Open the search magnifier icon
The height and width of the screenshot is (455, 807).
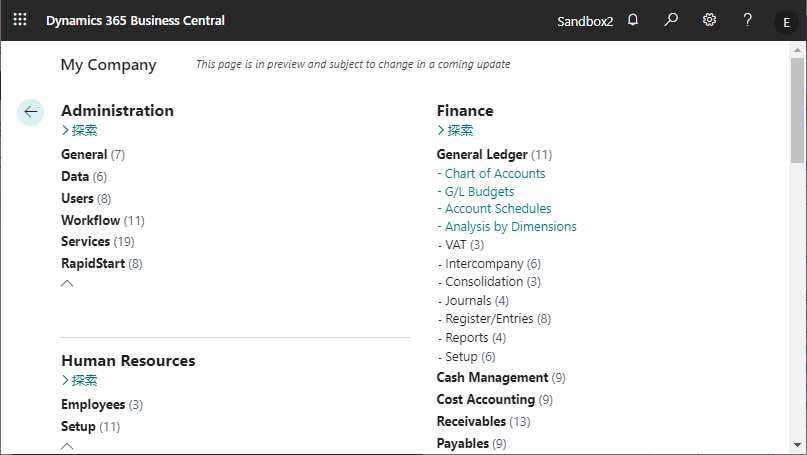pyautogui.click(x=671, y=20)
